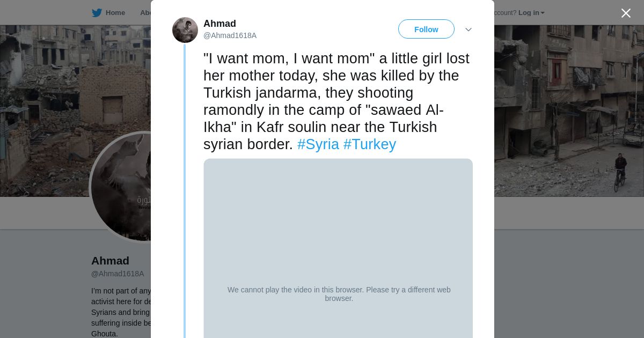Click the @Ahmad1618A handle below the profile name

(x=118, y=274)
